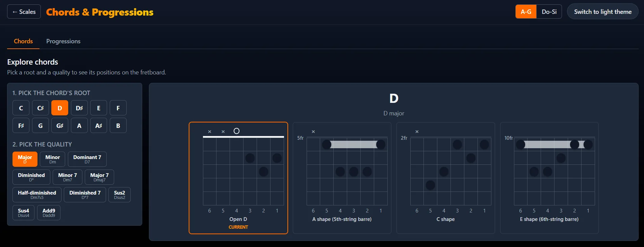Choose the Major chord quality
Screen dimensions: 644x247
25,159
